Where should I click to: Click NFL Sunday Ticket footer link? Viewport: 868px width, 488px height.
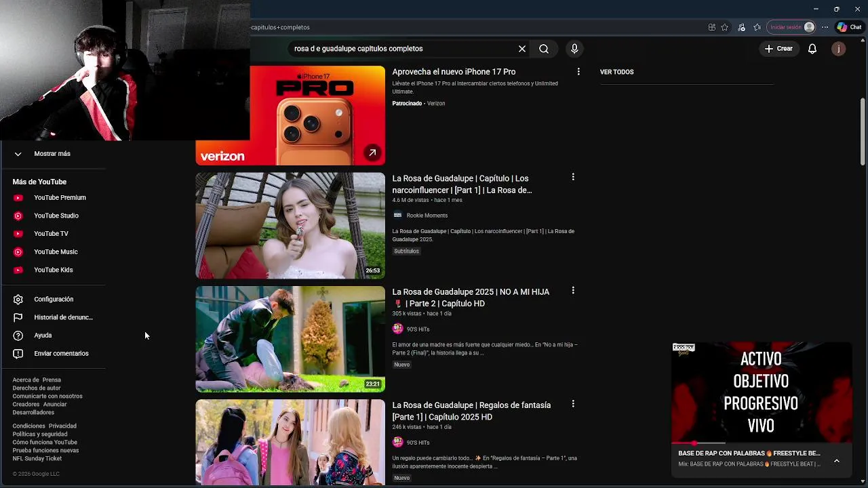[x=37, y=459]
